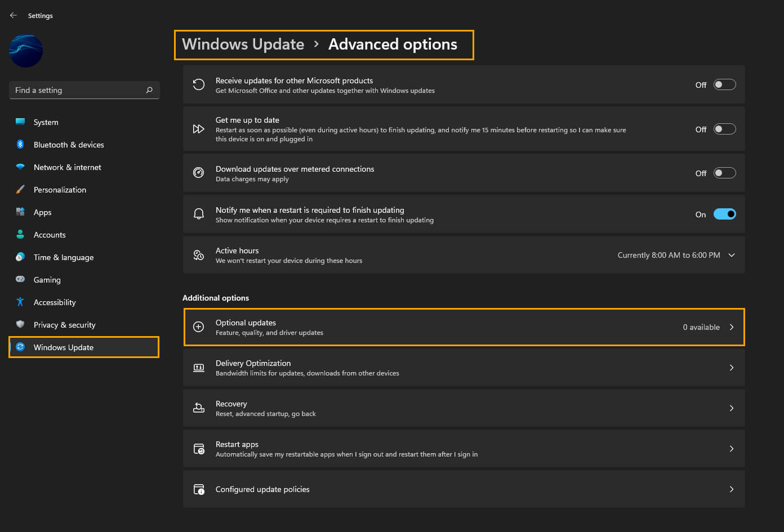Go to Bluetooth & devices

coord(84,145)
